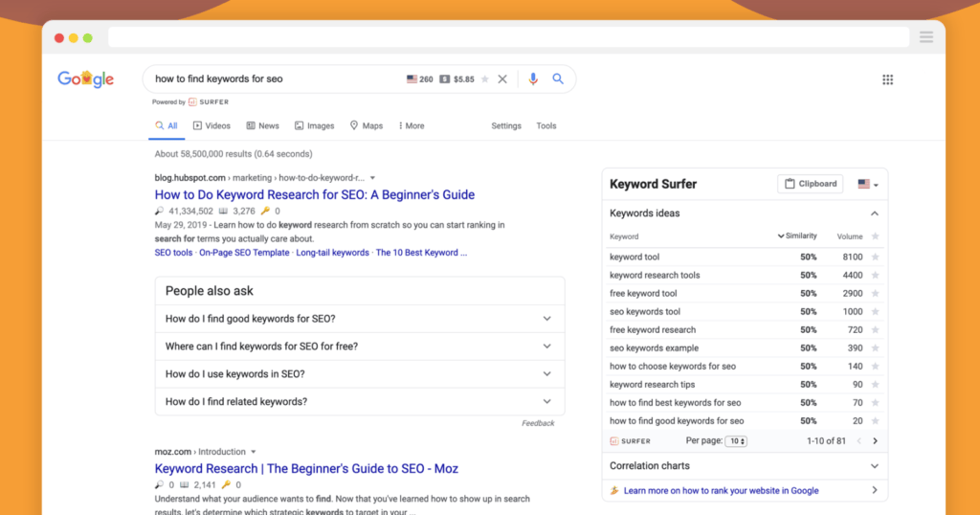Screen dimensions: 980x515
Task: Open the On-Page SEO Template sitelink
Action: (244, 253)
